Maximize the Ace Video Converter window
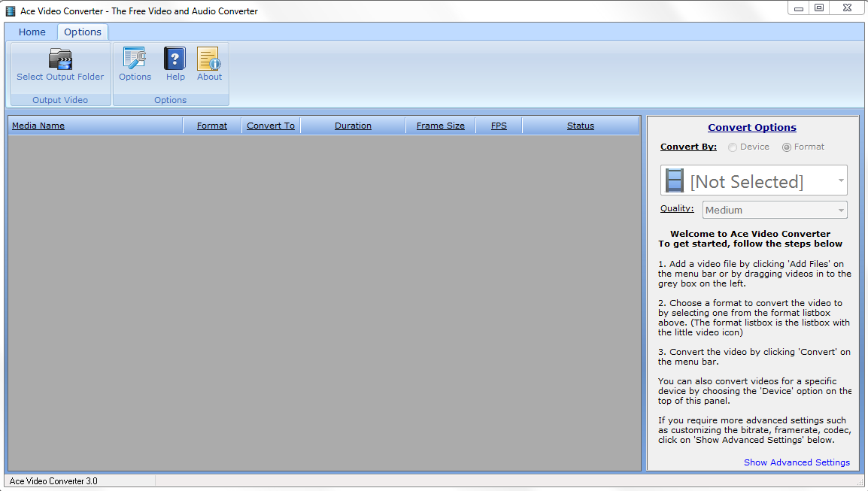Viewport: 868px width, 491px height. pyautogui.click(x=819, y=8)
